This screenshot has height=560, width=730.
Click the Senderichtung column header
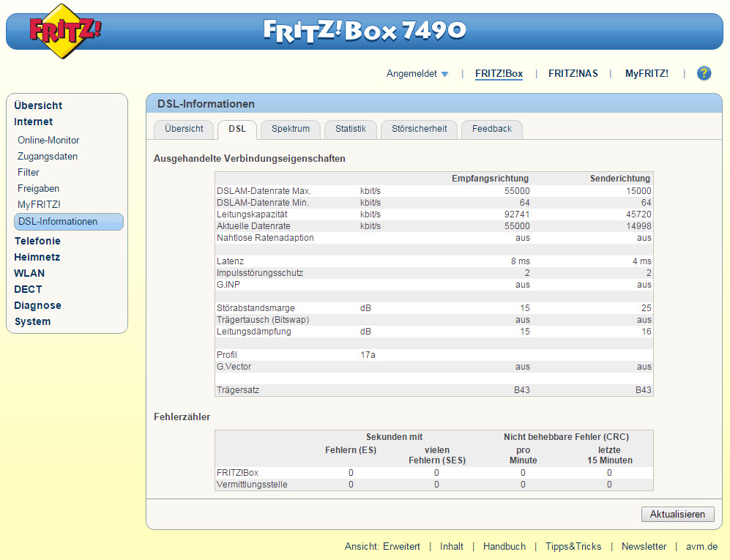pyautogui.click(x=619, y=179)
